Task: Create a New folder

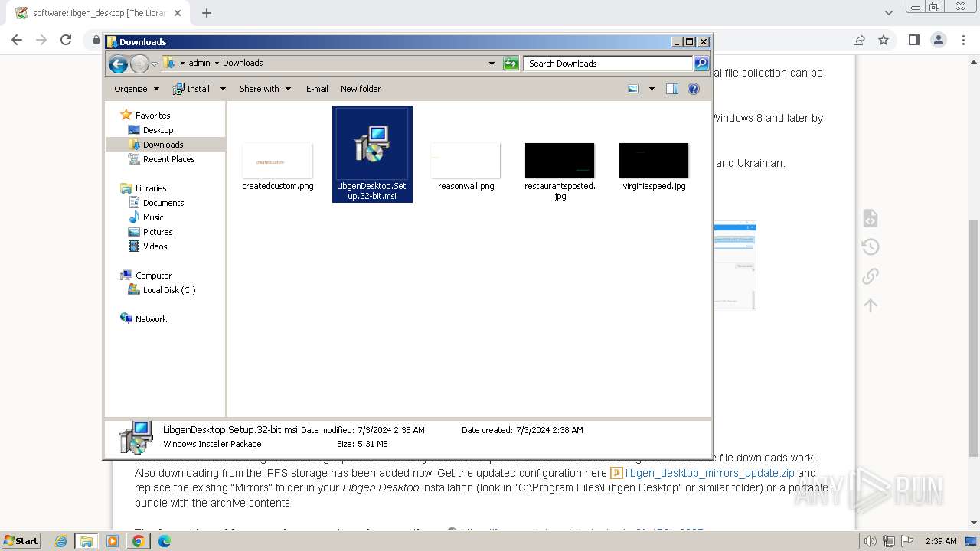Action: 361,89
